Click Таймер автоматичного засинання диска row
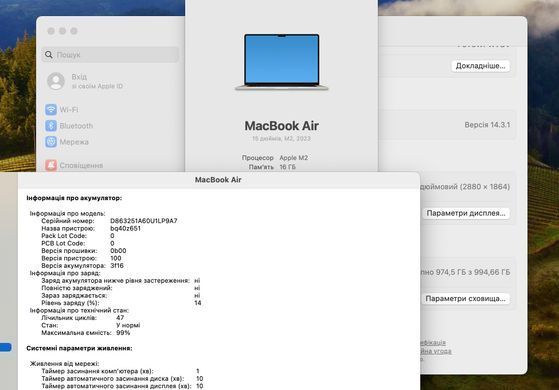 tap(122, 379)
